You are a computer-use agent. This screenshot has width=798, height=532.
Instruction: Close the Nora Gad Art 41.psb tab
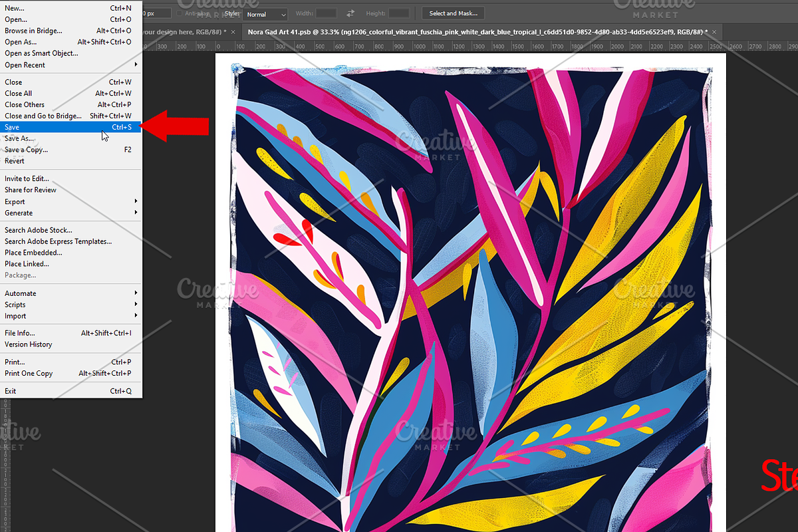(715, 31)
